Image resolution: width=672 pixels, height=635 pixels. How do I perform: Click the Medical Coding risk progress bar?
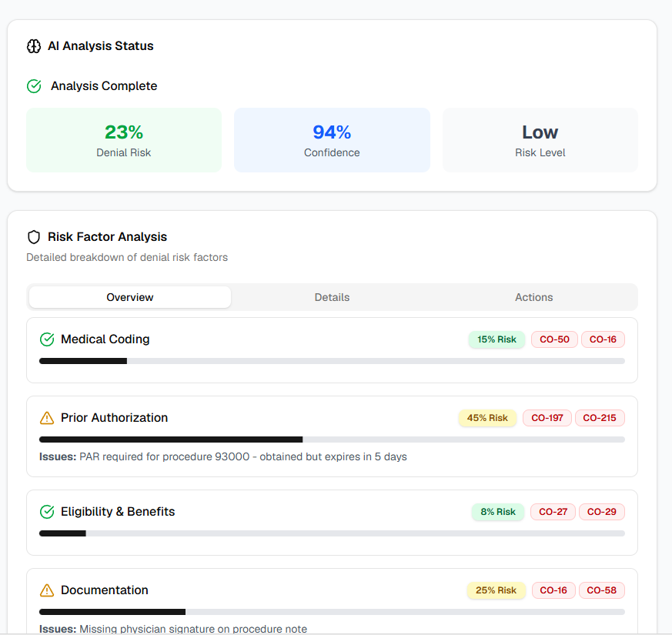pyautogui.click(x=332, y=361)
